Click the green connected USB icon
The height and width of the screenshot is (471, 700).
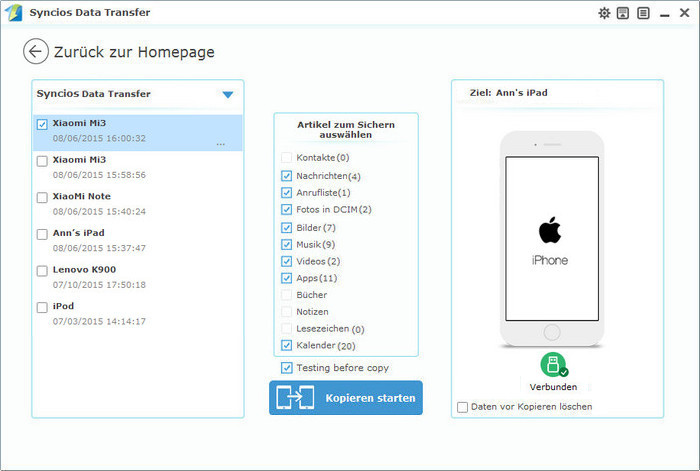554,364
